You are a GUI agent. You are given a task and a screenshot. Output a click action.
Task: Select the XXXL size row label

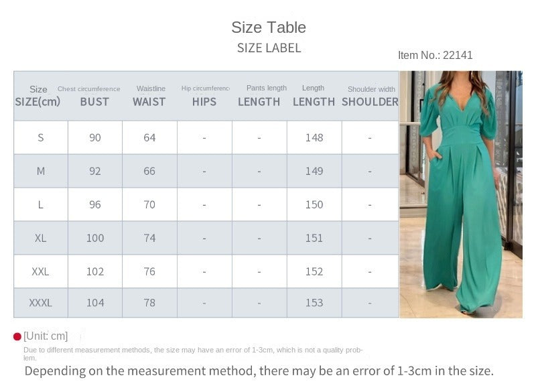pyautogui.click(x=41, y=303)
